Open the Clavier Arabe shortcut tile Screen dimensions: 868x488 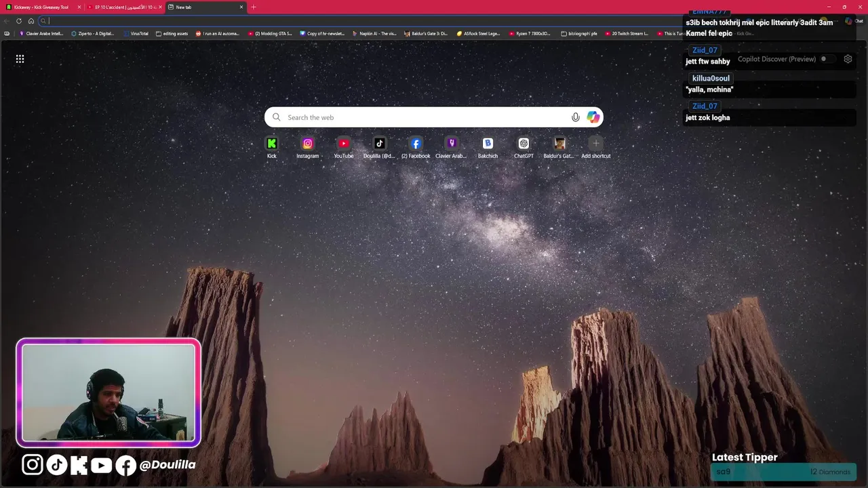coord(452,147)
